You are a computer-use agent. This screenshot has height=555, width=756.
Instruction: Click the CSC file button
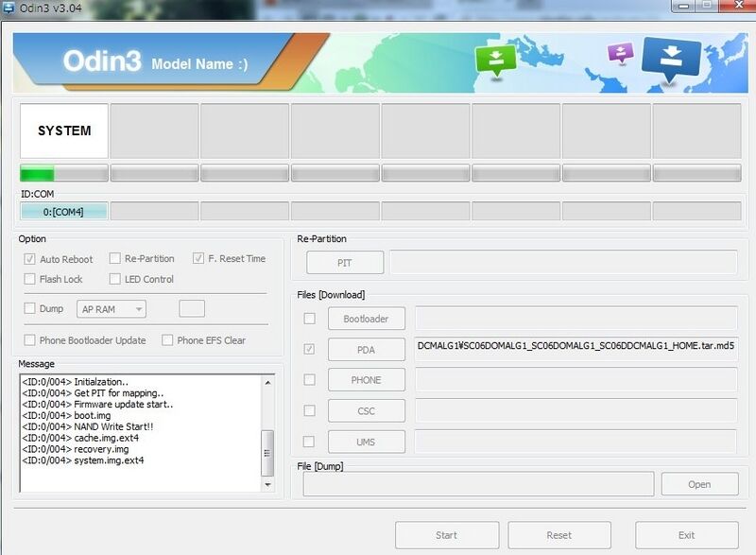367,411
